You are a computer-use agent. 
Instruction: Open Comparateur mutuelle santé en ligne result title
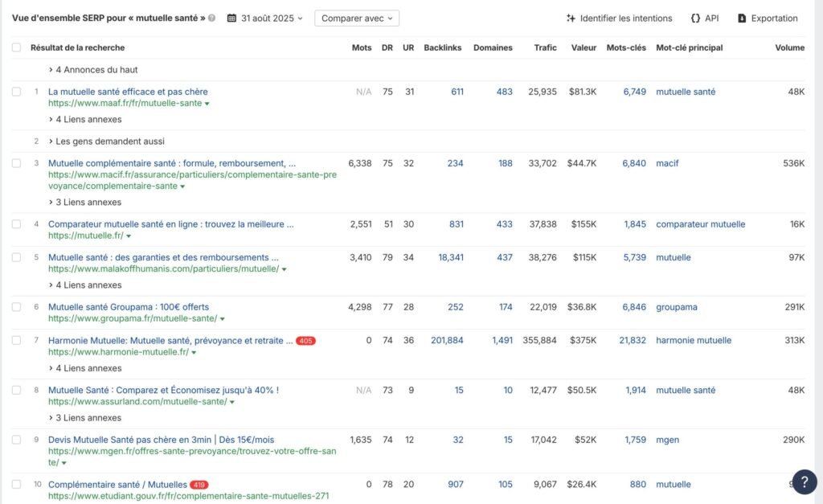[x=170, y=224]
